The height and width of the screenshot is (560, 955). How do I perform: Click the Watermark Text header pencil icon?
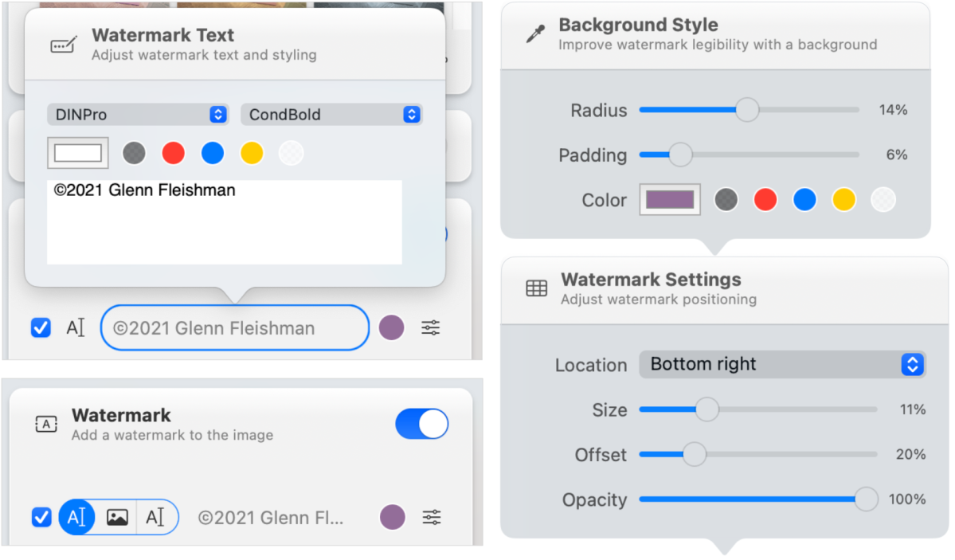(64, 45)
